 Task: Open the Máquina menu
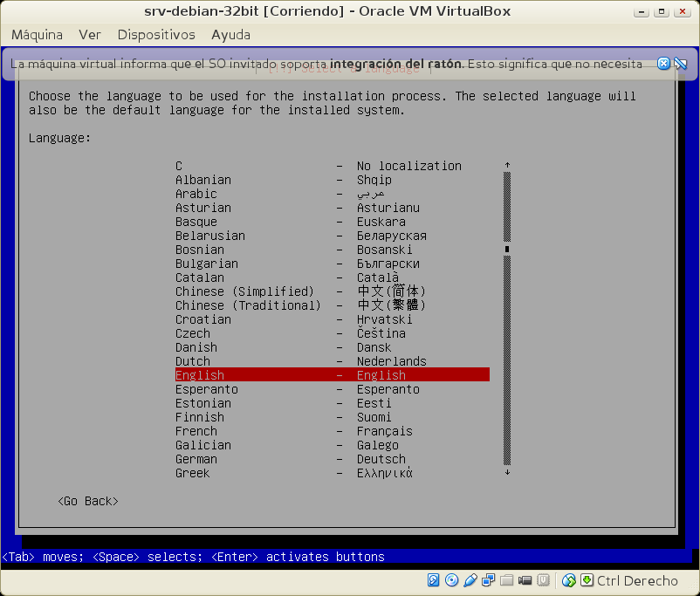pos(37,35)
